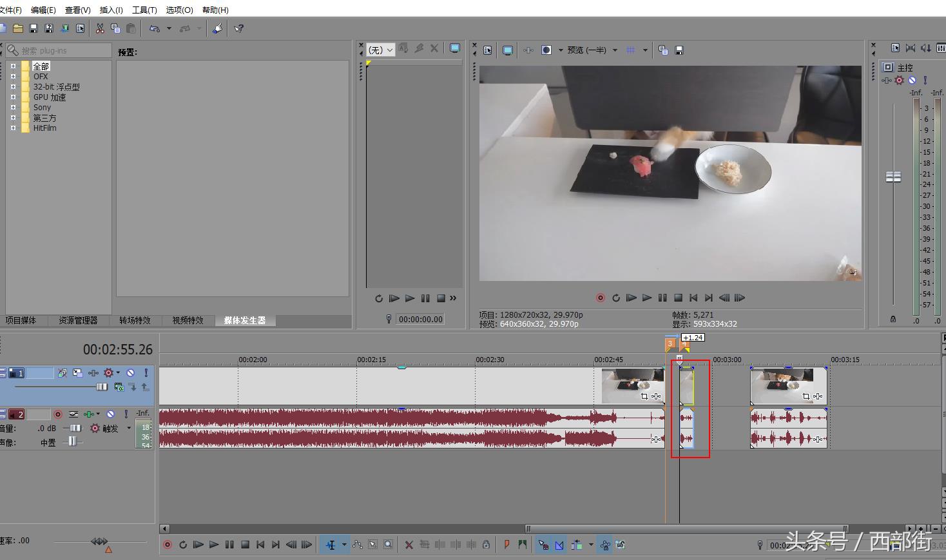Click Stop in the timeline transport bar
The width and height of the screenshot is (946, 560).
coord(245,545)
